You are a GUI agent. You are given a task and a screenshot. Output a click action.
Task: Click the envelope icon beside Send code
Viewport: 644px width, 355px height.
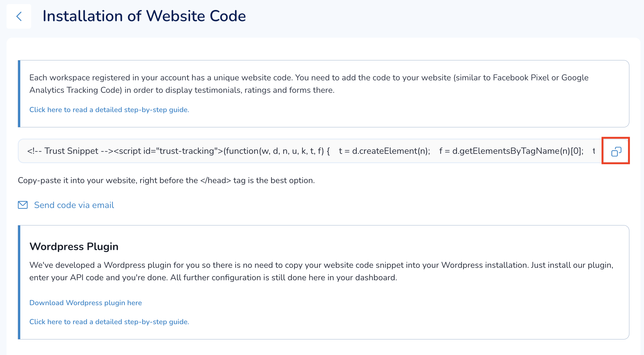[x=23, y=205]
